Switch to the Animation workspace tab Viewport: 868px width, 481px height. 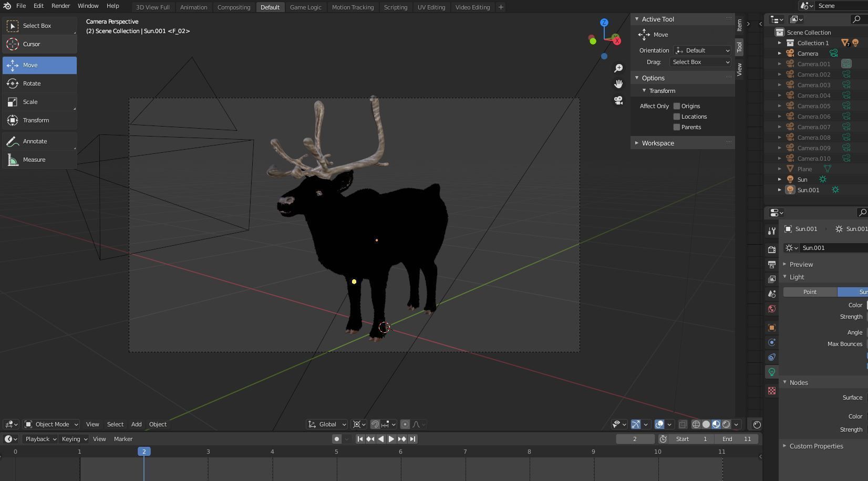click(x=193, y=7)
